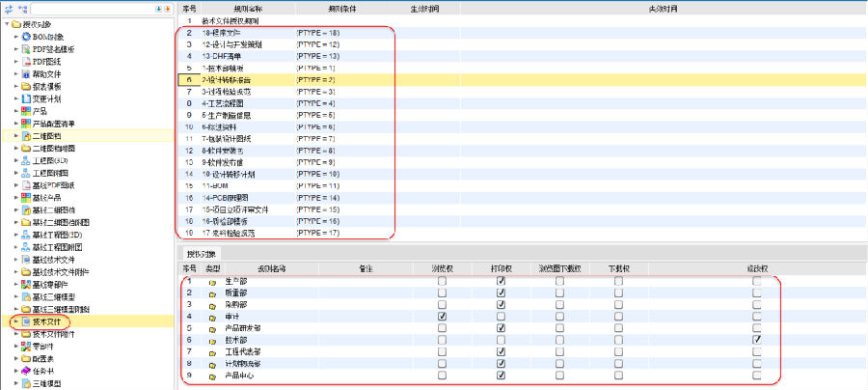
Task: Select the 基线工程图(3D) tree item
Action: [58, 235]
